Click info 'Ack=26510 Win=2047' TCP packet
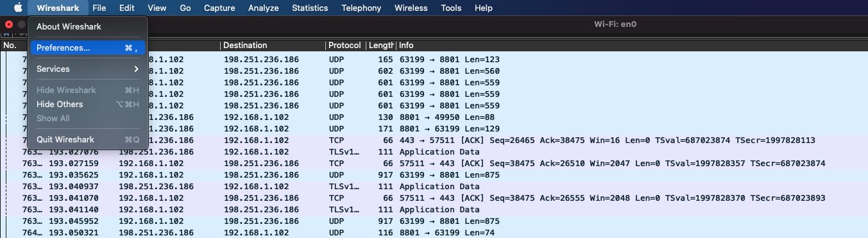 [612, 163]
